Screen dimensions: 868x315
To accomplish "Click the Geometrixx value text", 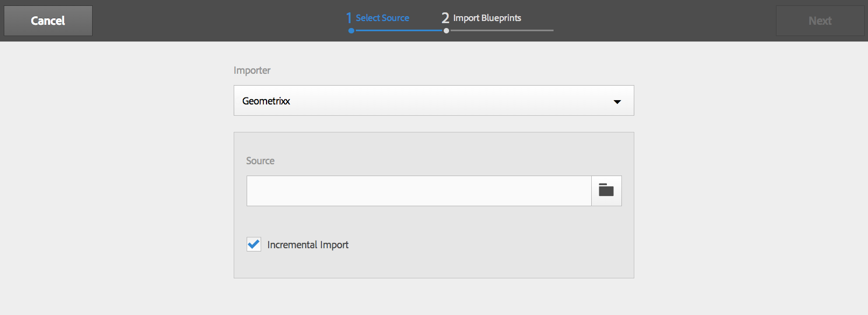I will [266, 101].
